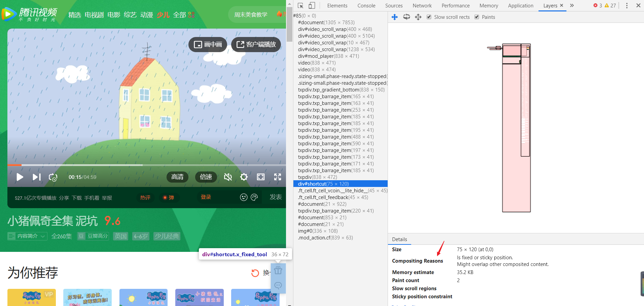Switch to the Elements tab
The image size is (644, 306).
pos(337,6)
